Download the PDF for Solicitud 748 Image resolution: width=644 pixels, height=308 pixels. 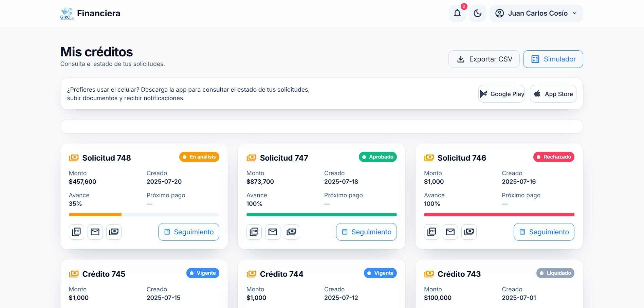click(x=76, y=232)
